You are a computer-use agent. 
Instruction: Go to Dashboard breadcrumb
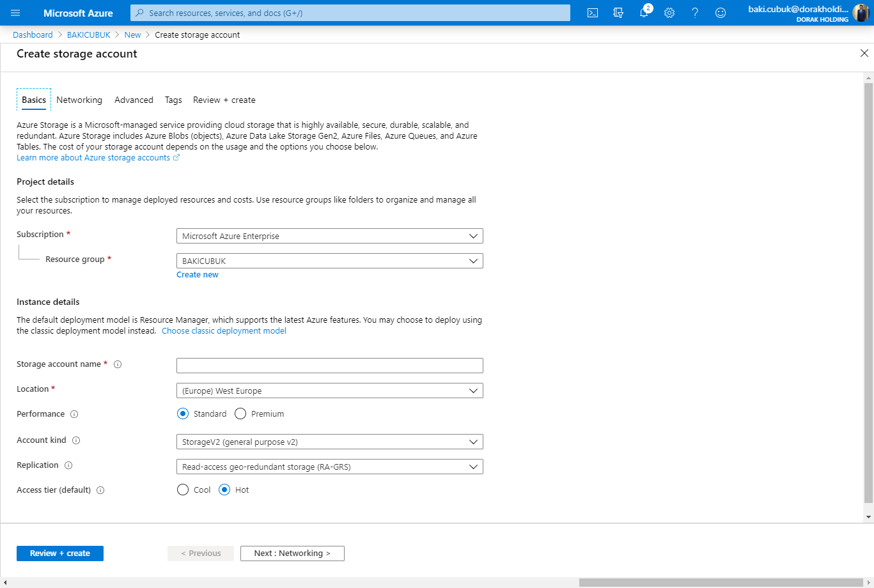33,35
